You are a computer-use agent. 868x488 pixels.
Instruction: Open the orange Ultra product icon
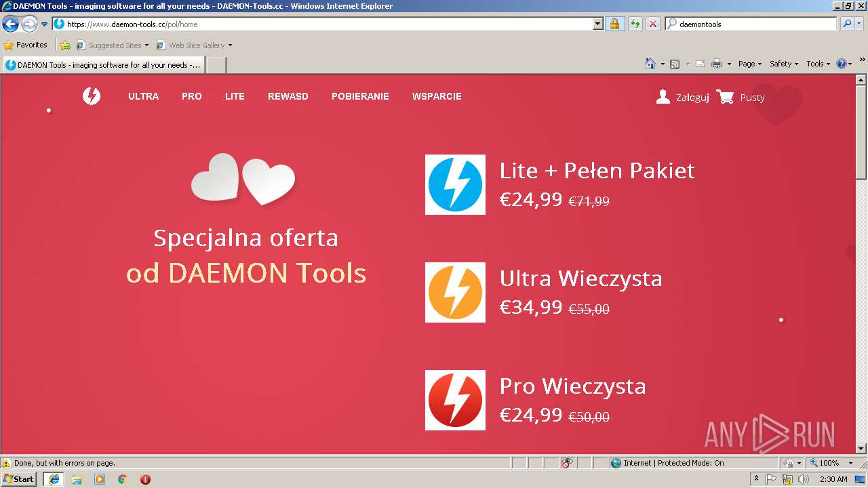coord(455,292)
